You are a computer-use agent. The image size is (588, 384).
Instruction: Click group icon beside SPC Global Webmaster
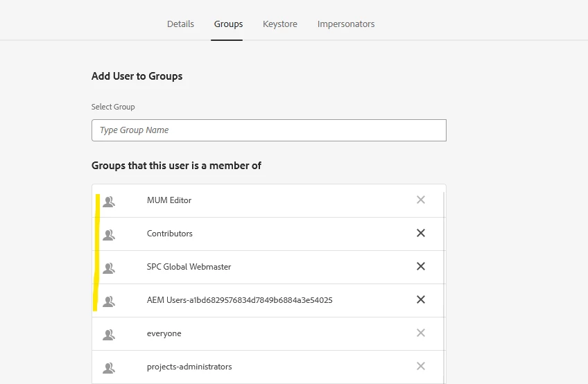pyautogui.click(x=109, y=268)
